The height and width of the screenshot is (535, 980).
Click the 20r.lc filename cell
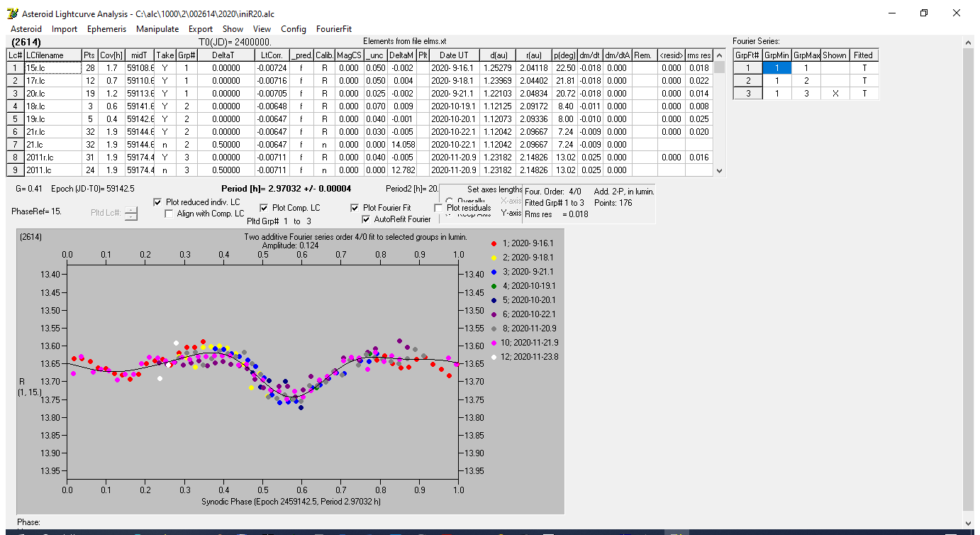point(52,94)
